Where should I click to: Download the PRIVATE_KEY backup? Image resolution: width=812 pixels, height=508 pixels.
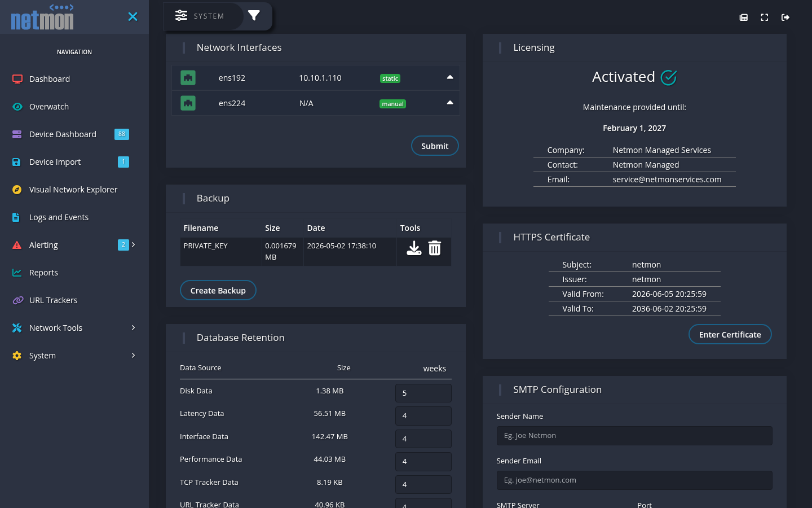414,248
